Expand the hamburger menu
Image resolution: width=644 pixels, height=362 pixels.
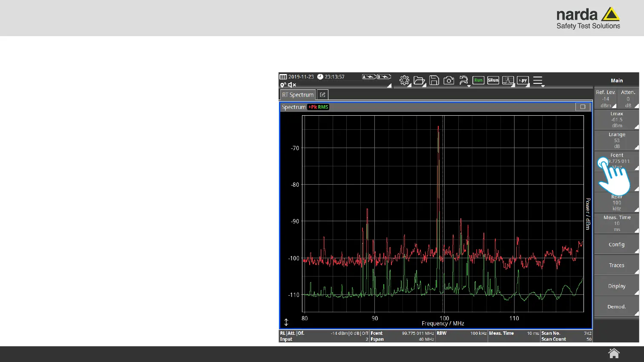(538, 80)
